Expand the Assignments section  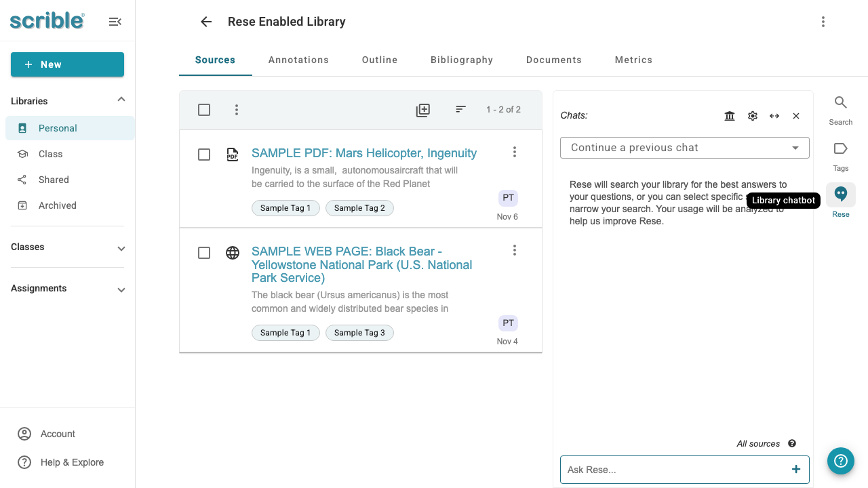(121, 289)
